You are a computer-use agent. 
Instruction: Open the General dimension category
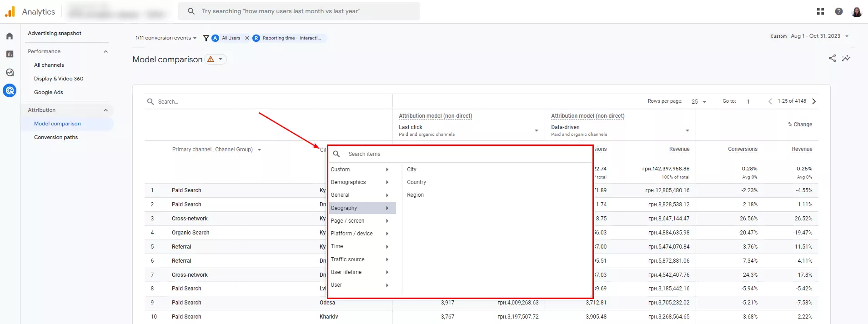point(362,195)
